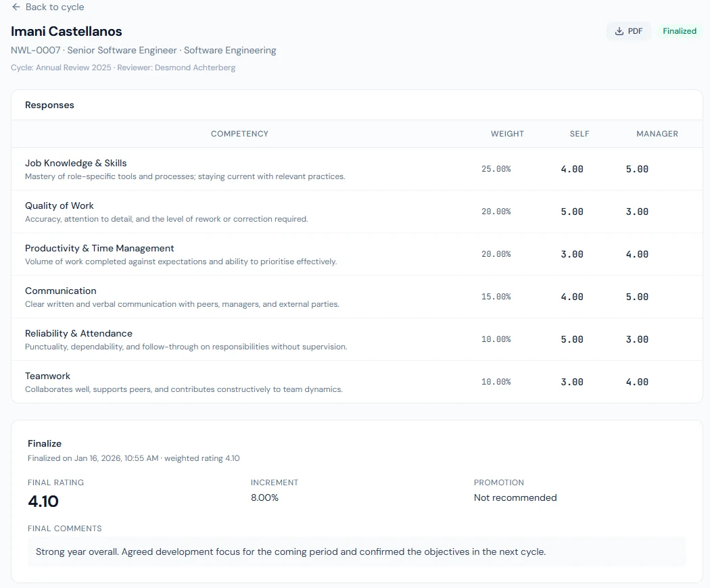Click the Job Knowledge weight 25.00%

pos(496,169)
